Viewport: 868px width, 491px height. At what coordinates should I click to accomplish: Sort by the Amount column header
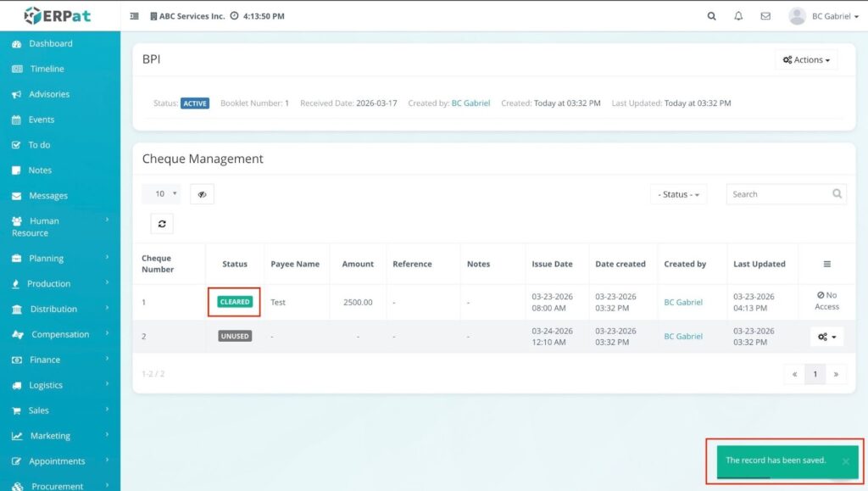[358, 264]
